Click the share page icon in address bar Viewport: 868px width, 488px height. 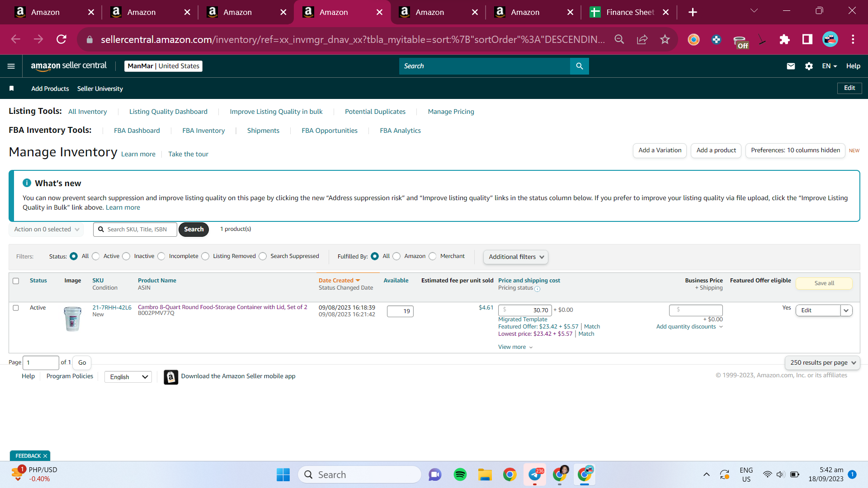(642, 39)
